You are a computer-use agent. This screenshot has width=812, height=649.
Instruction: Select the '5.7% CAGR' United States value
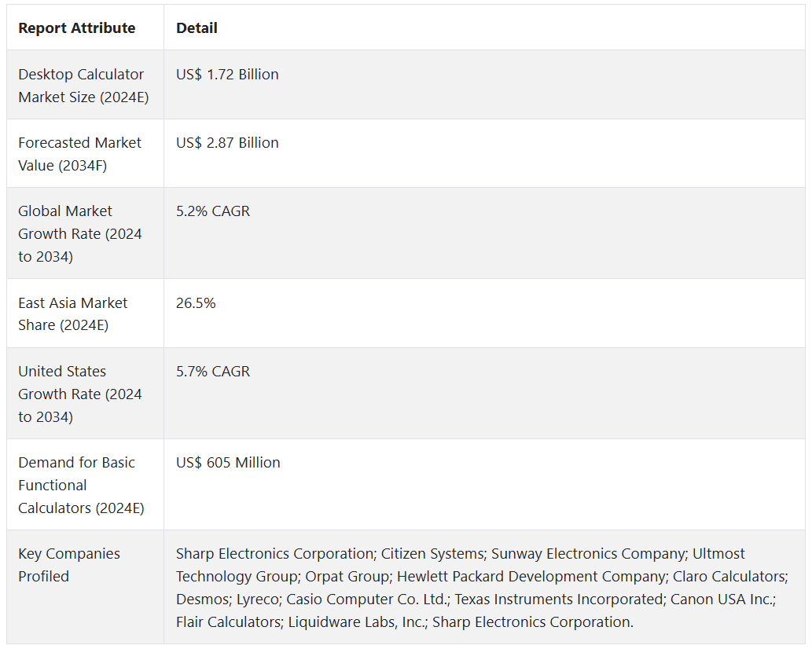[212, 372]
